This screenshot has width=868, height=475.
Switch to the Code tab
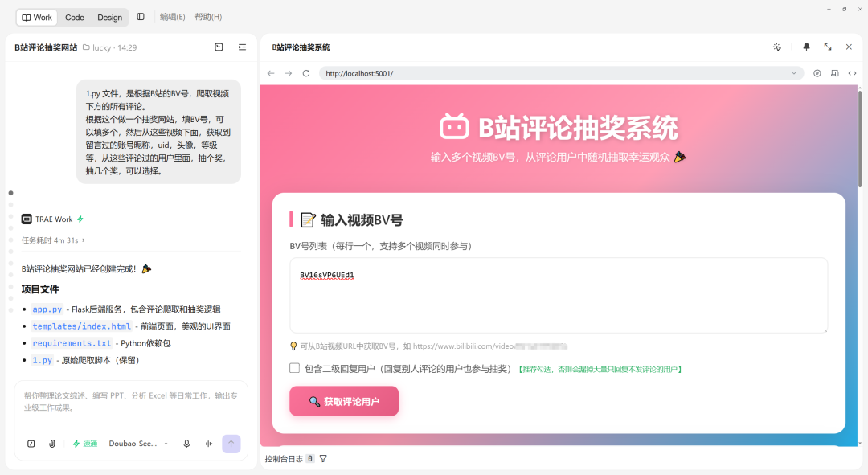pos(75,17)
